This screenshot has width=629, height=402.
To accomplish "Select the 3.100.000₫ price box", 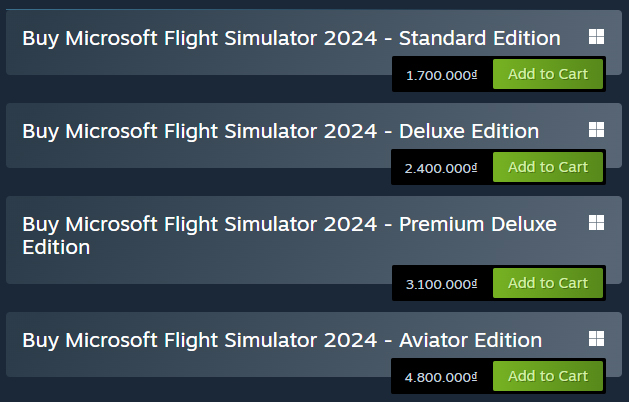I will 442,284.
